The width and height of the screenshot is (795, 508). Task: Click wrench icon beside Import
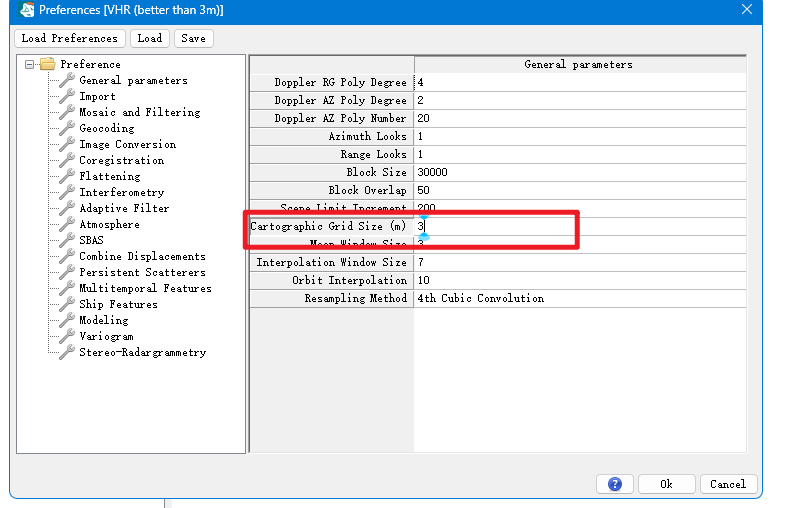(67, 96)
